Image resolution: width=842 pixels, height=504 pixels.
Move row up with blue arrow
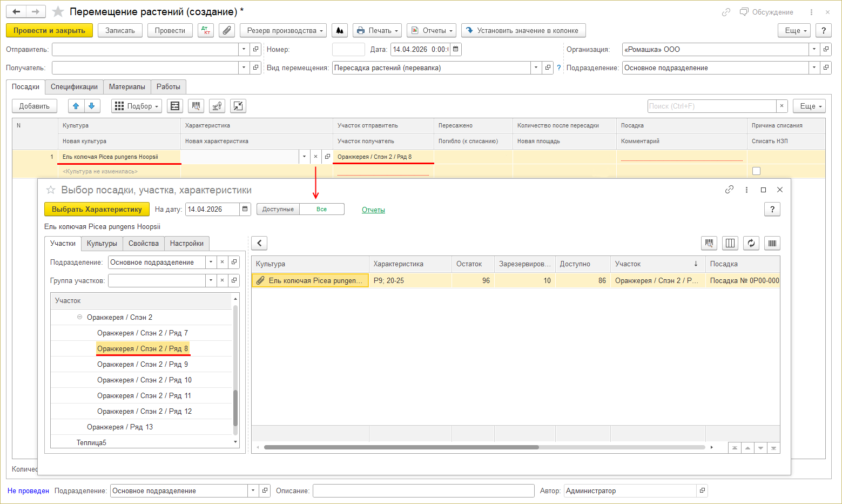pyautogui.click(x=76, y=106)
